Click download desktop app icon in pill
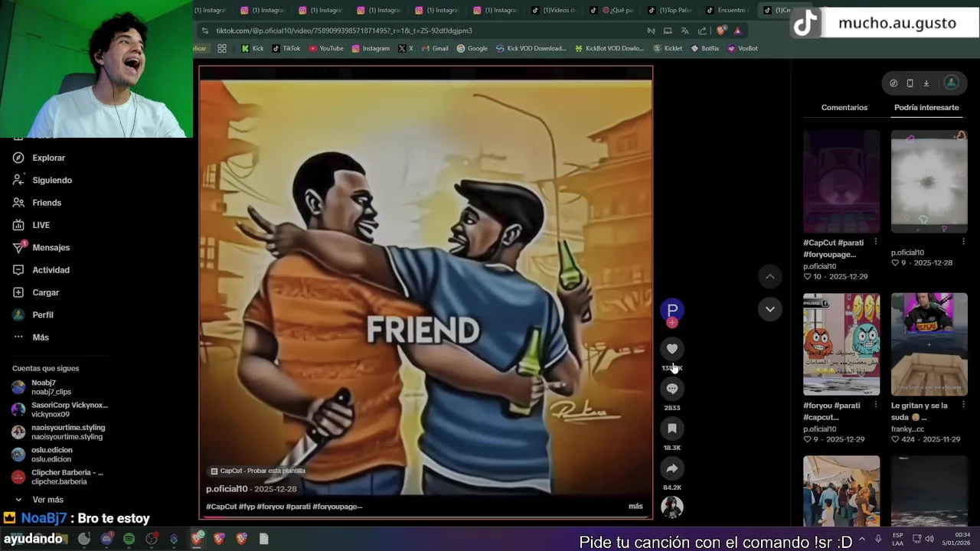 [926, 83]
